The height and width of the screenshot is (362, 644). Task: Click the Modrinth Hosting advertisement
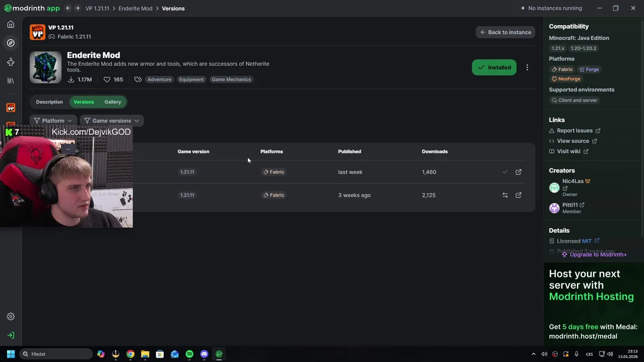(x=594, y=305)
